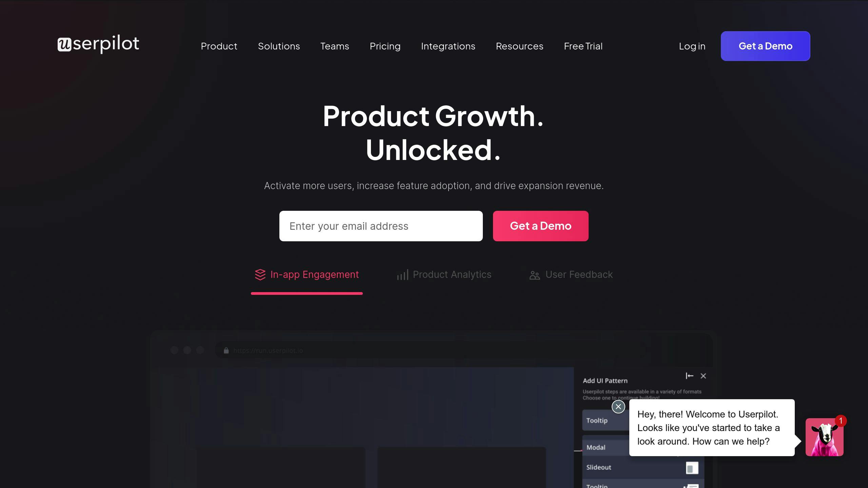
Task: Expand the Solutions navigation dropdown
Action: 279,46
